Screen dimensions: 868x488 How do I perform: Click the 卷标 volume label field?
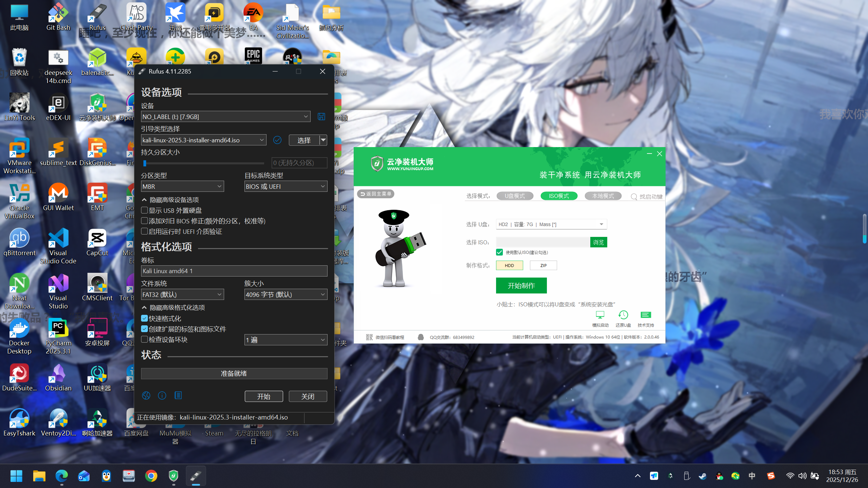234,271
